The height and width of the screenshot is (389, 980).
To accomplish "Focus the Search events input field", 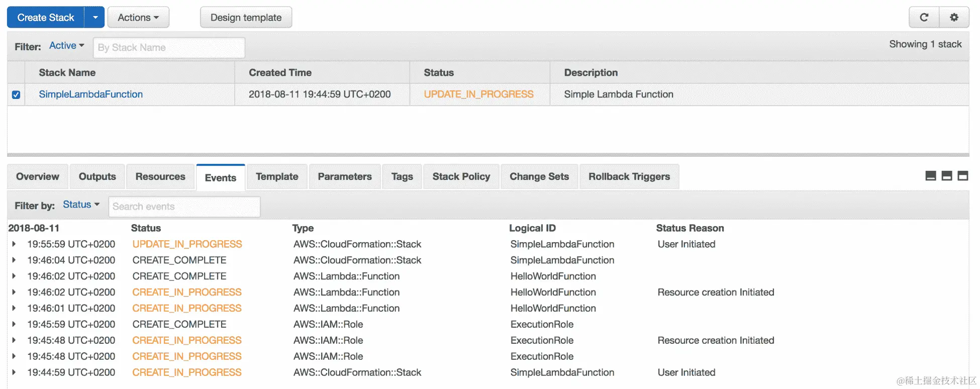I will click(x=184, y=207).
